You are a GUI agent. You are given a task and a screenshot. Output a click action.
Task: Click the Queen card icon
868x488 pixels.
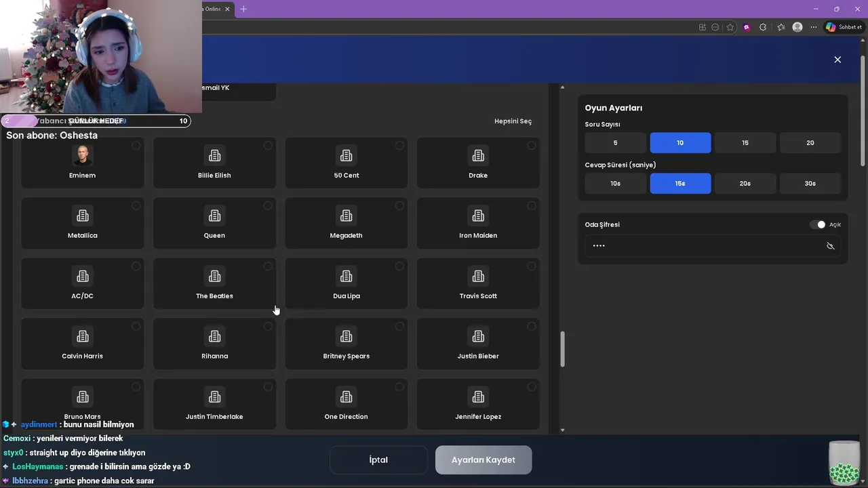[x=214, y=216]
